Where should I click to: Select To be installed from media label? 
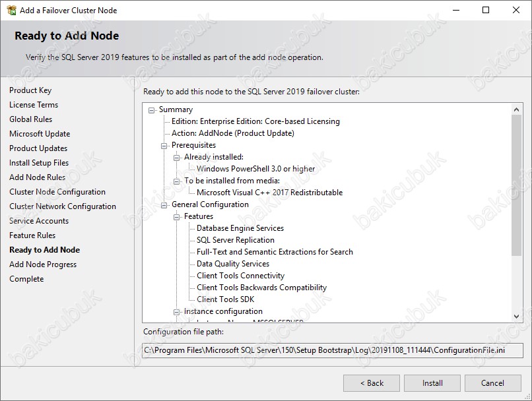232,181
